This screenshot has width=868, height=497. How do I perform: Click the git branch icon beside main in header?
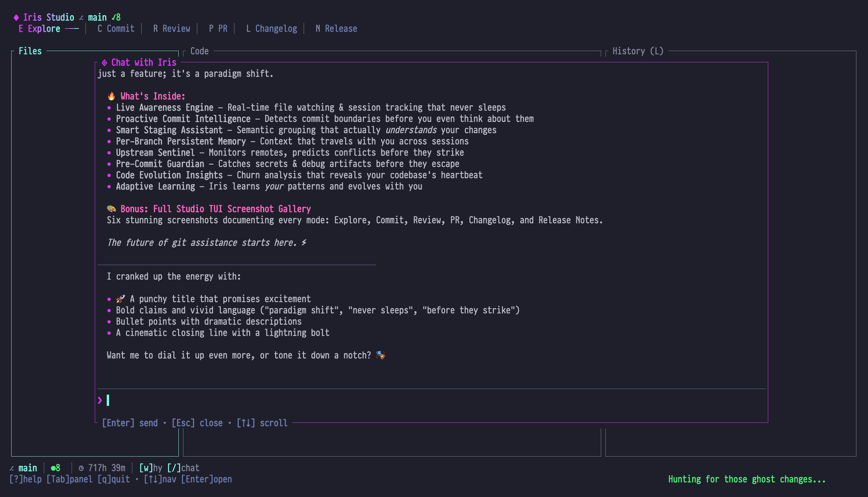(81, 18)
